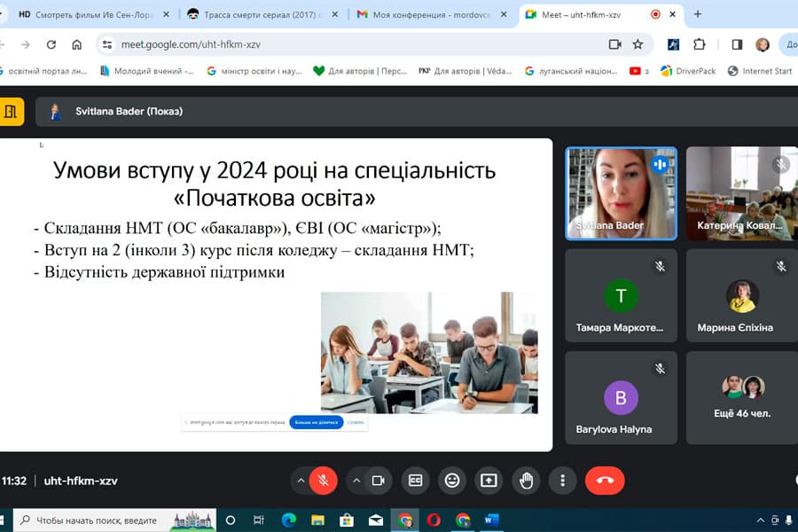Enable closed captions

[413, 481]
